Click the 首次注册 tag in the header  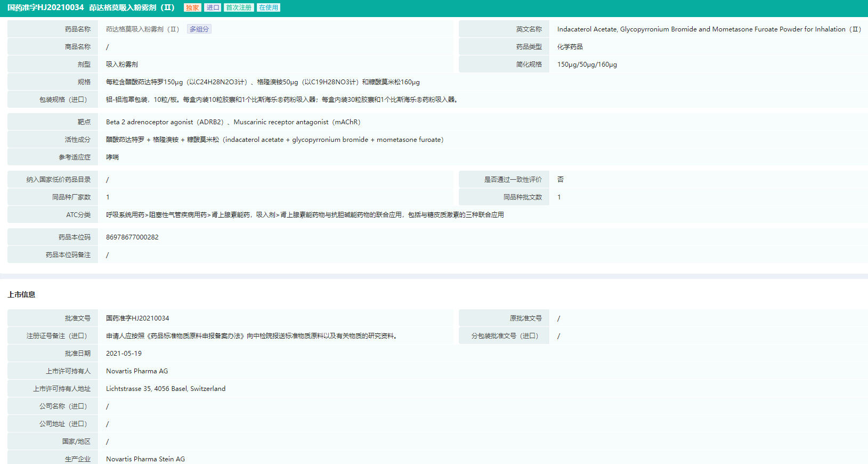[239, 7]
